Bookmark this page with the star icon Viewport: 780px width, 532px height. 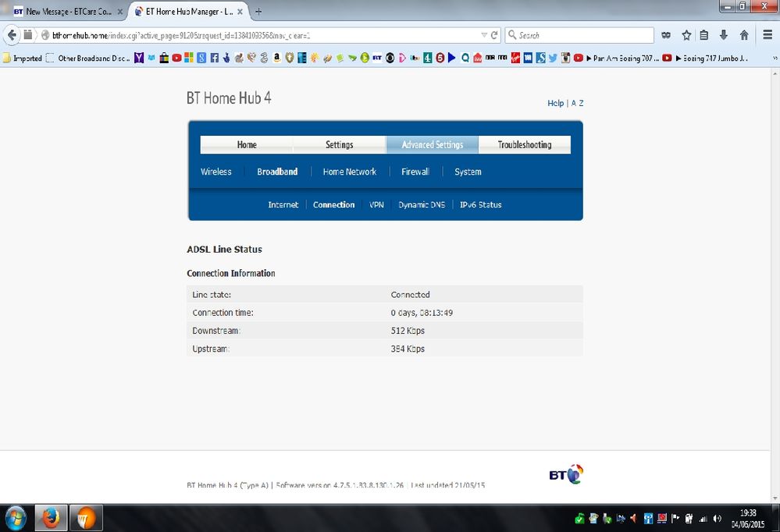point(686,35)
